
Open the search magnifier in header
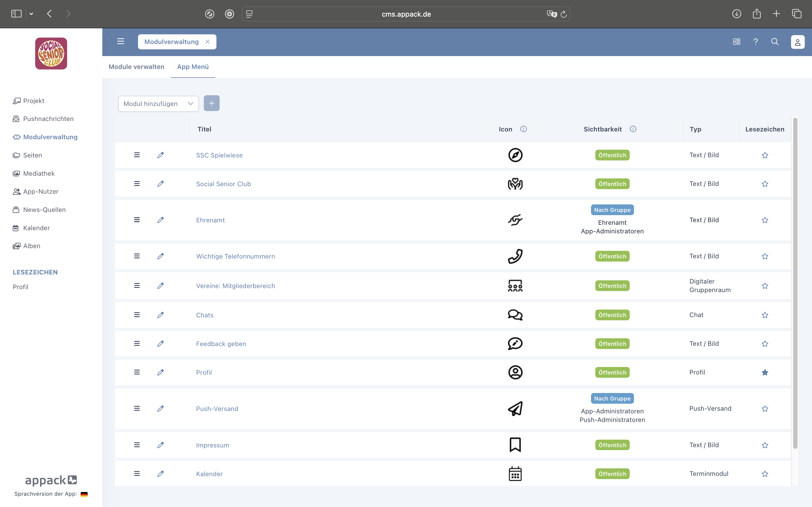pos(775,42)
